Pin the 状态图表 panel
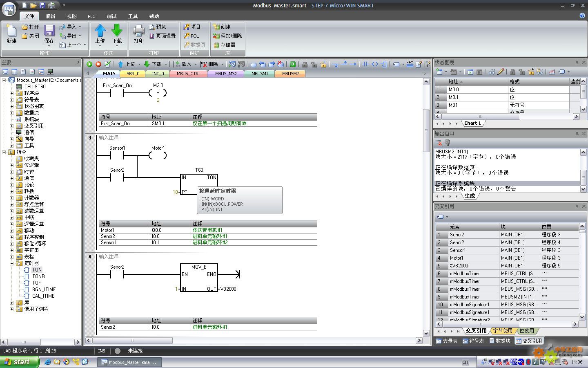Screen dimensions: 588x368 pyautogui.click(x=577, y=63)
